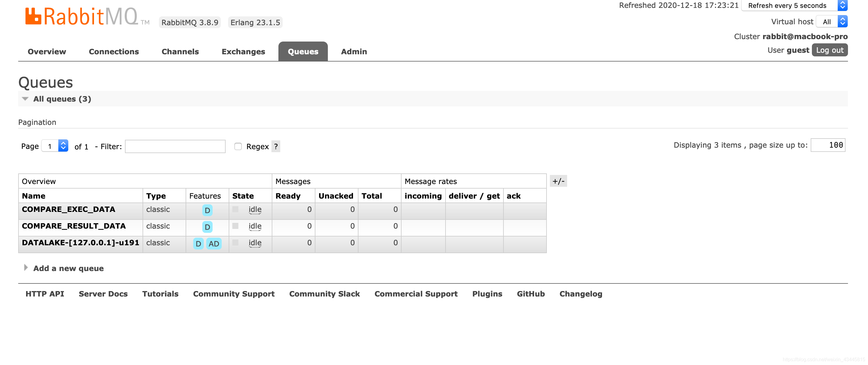Toggle the state checkbox on COMPARE_RESULT_DATA
The width and height of the screenshot is (868, 365).
(x=235, y=226)
